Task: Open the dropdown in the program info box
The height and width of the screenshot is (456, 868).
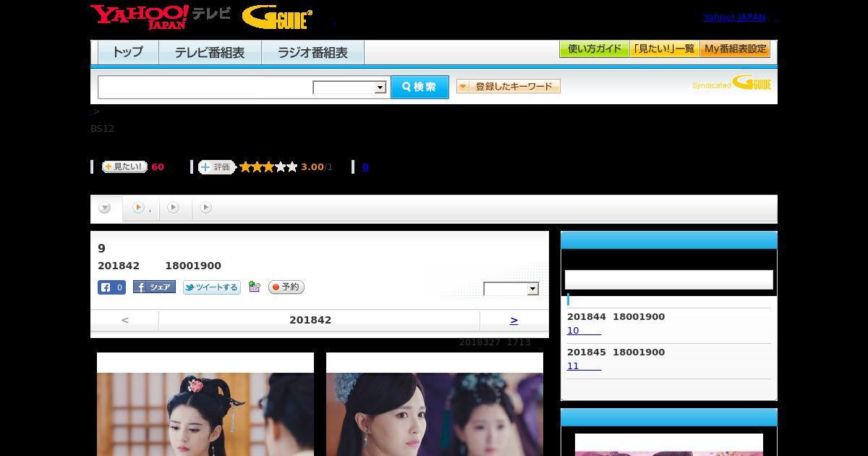Action: click(x=511, y=289)
